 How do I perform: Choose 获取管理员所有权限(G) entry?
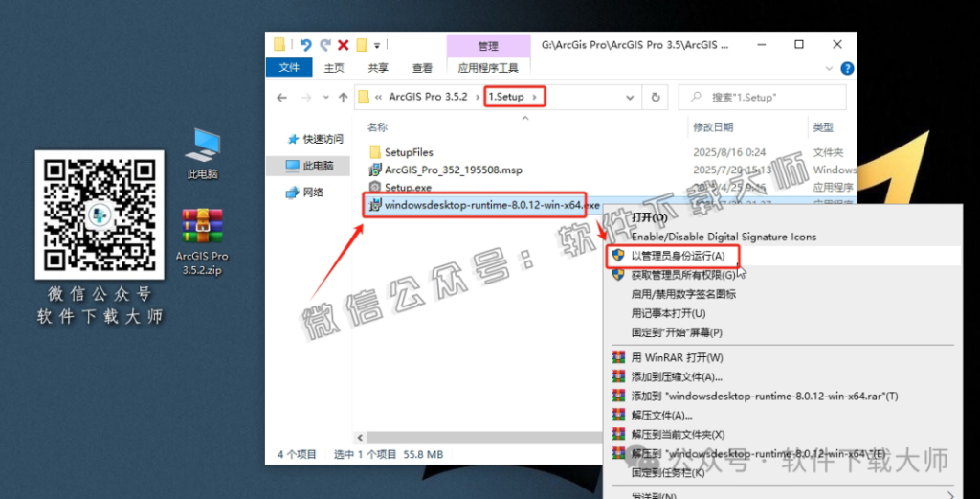(683, 275)
